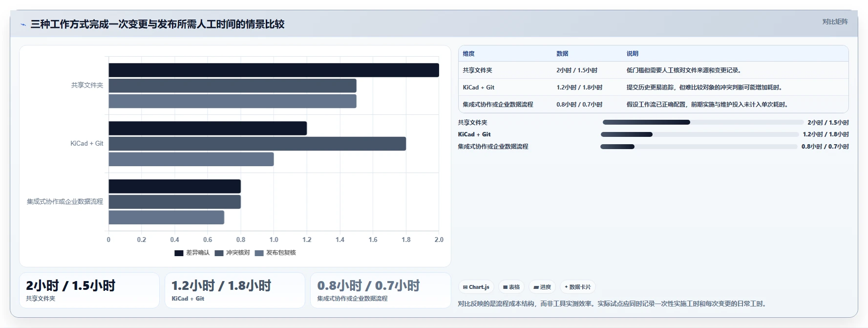Click the 数据卡片 chip
Screen dimensions: 868x328
tap(578, 287)
